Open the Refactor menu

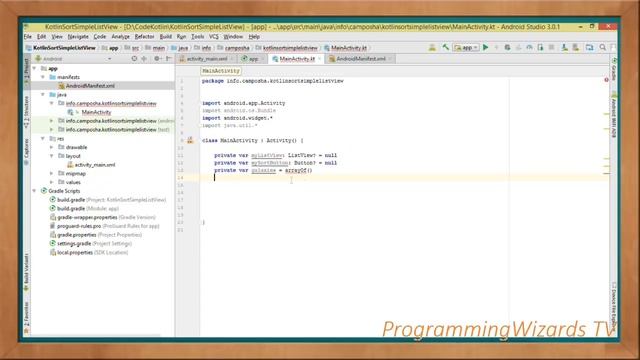[144, 37]
